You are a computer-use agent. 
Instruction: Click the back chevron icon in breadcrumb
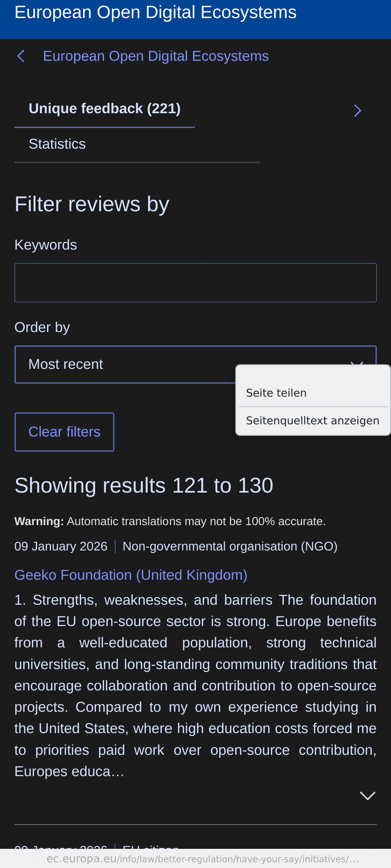(x=21, y=56)
